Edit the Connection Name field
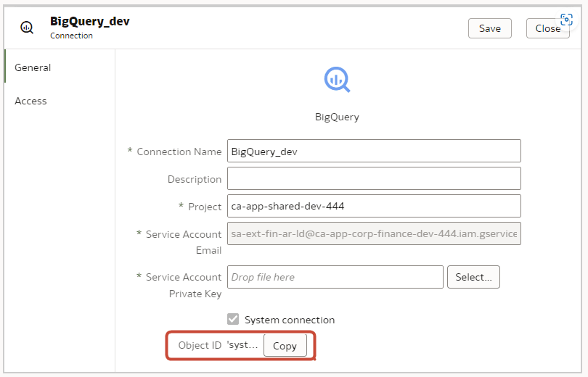This screenshot has height=377, width=588. (x=374, y=151)
